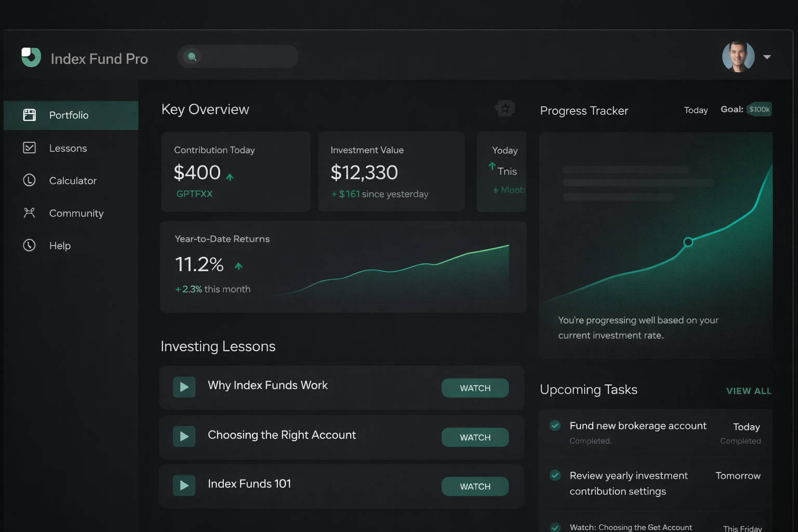Click the Portfolio sidebar icon
The width and height of the screenshot is (798, 532).
coord(30,115)
